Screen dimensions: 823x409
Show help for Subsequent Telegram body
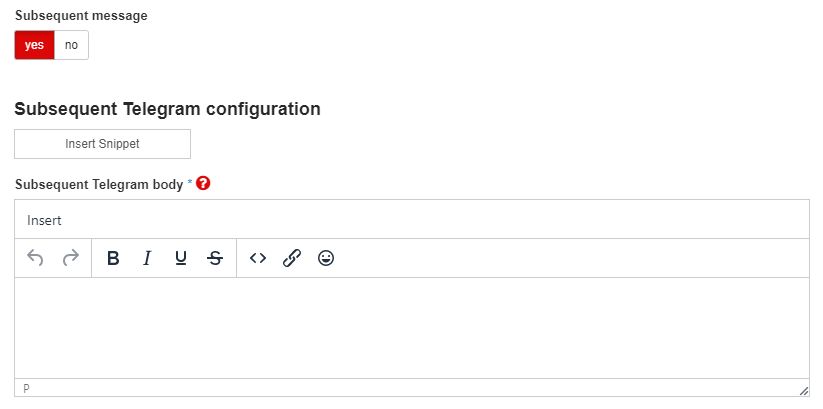pyautogui.click(x=204, y=184)
